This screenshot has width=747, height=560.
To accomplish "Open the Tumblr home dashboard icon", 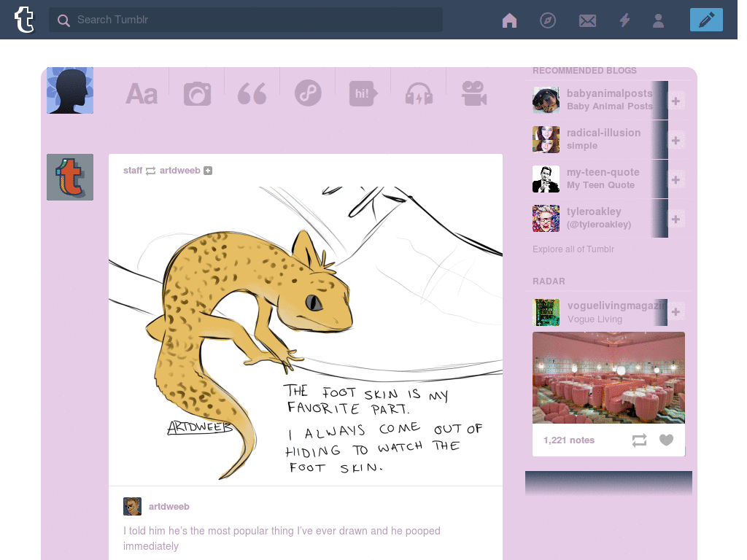I will pyautogui.click(x=509, y=20).
